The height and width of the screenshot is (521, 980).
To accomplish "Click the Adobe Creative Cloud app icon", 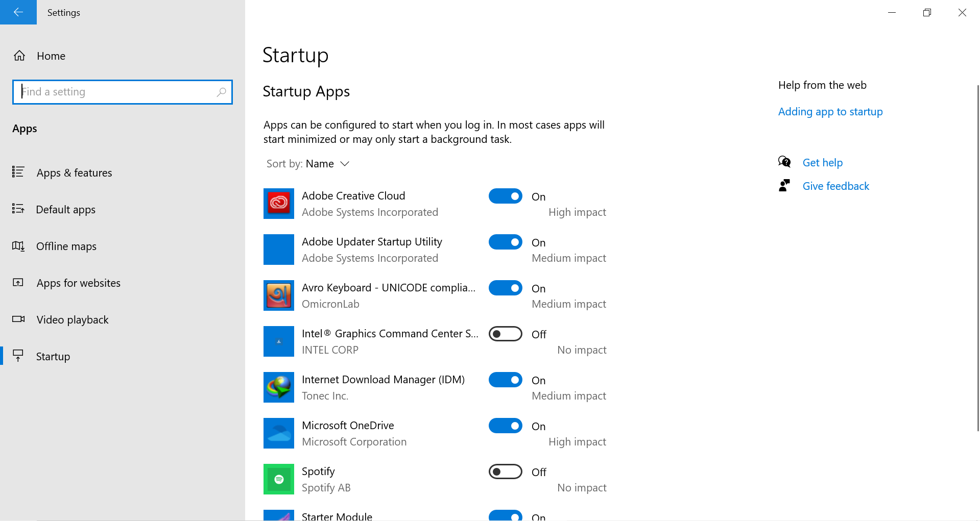I will pos(279,204).
